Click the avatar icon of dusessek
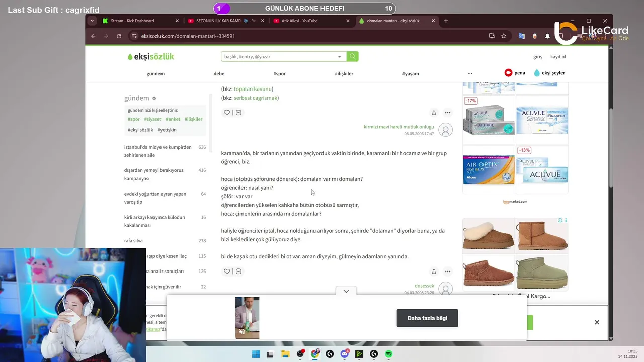The height and width of the screenshot is (362, 644). click(x=445, y=289)
